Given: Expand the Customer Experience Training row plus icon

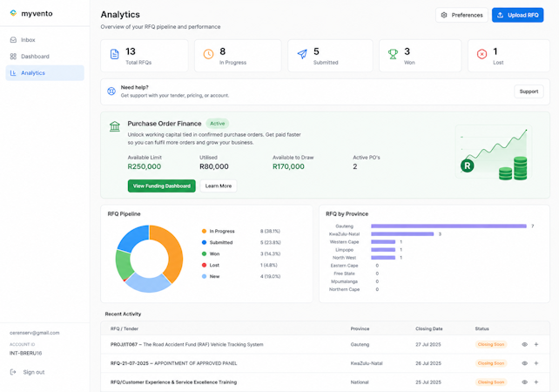Looking at the screenshot, I should (x=536, y=382).
